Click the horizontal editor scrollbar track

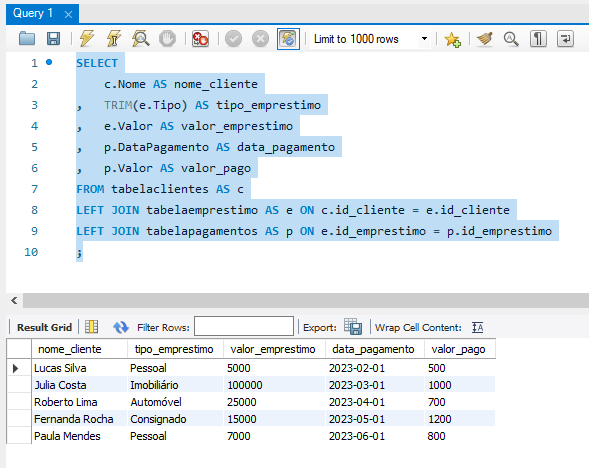coord(306,300)
